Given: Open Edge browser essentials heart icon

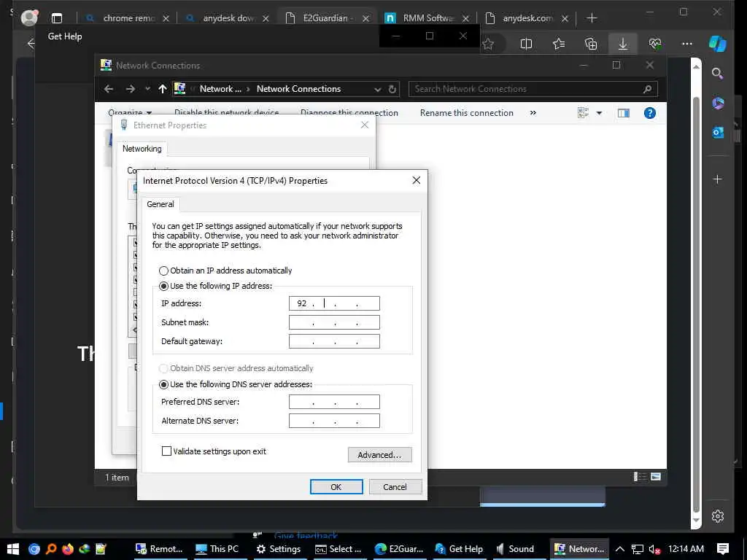Looking at the screenshot, I should (x=655, y=44).
